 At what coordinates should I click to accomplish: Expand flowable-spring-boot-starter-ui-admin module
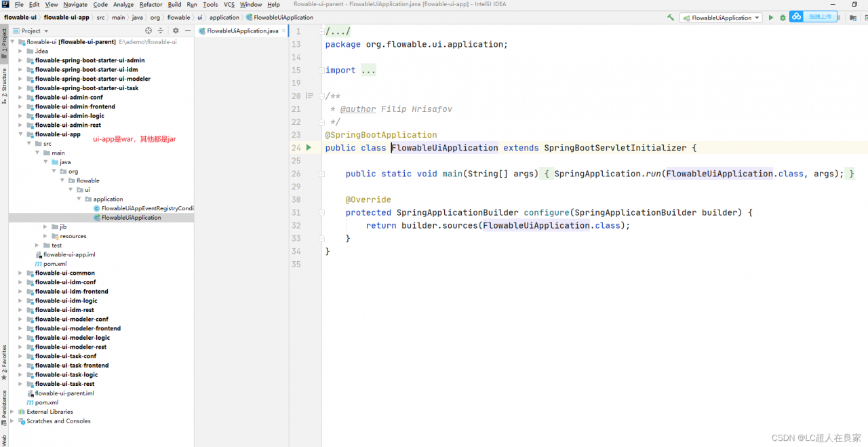(x=20, y=60)
